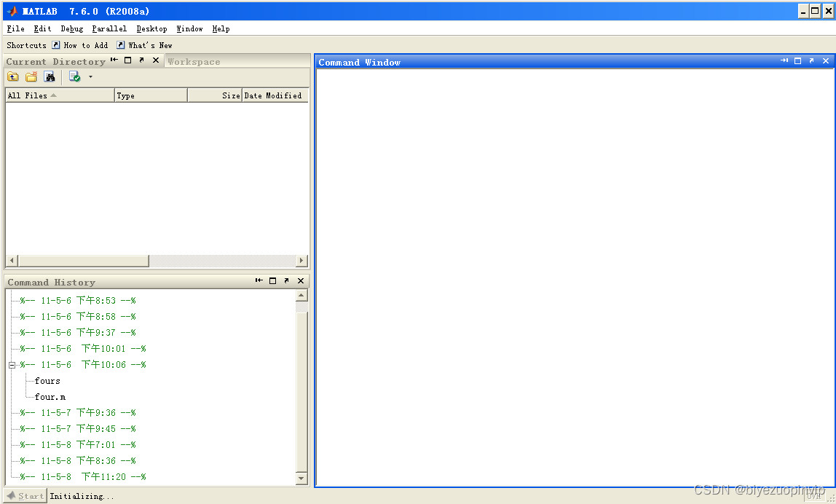Viewport: 836px width, 504px height.
Task: Minimize the Command History panel
Action: click(259, 280)
